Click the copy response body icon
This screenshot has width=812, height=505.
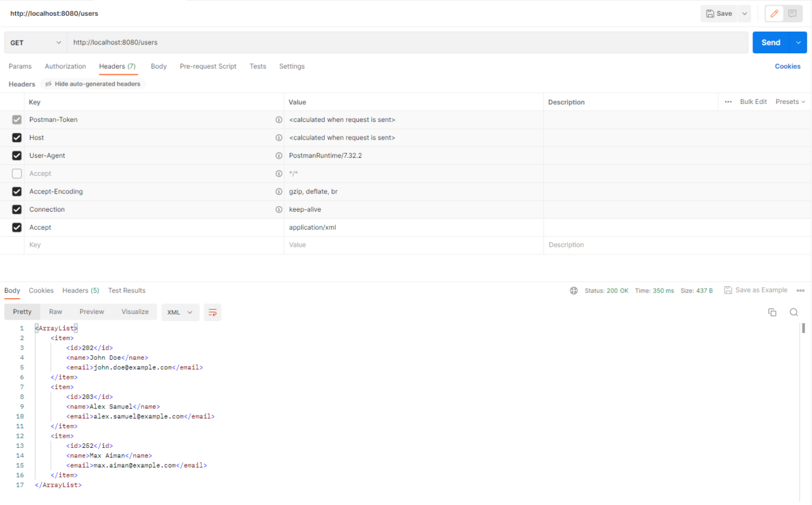coord(772,312)
